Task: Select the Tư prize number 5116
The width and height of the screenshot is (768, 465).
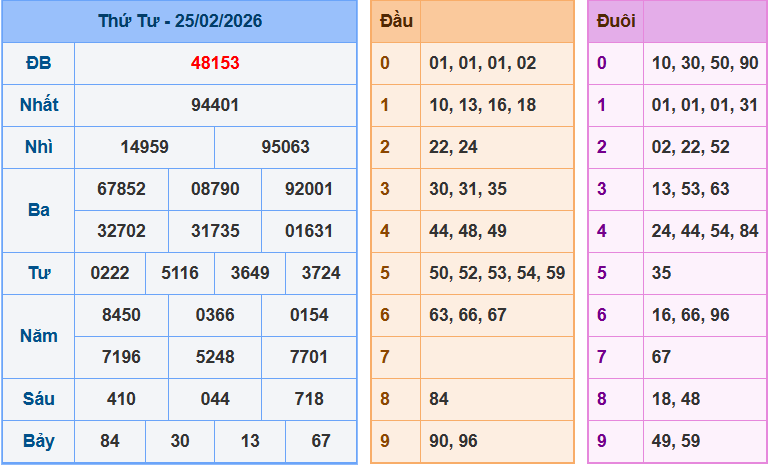Action: (x=180, y=273)
